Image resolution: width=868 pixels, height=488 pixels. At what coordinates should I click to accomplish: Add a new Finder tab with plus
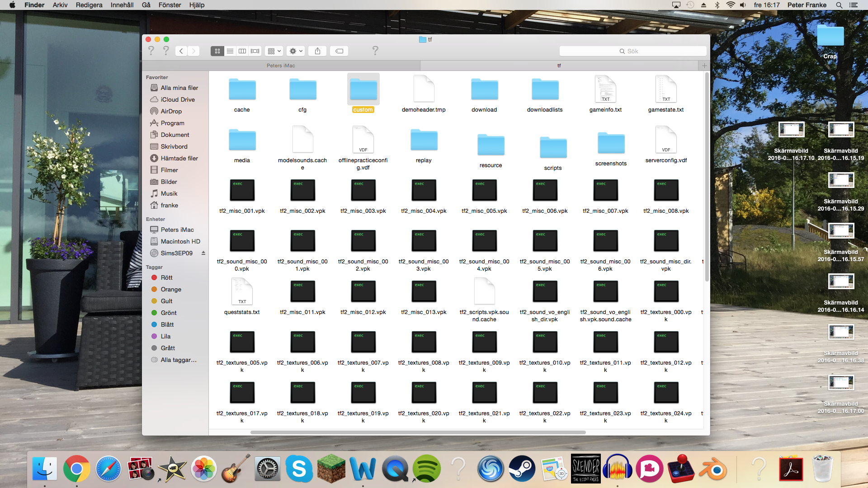704,66
